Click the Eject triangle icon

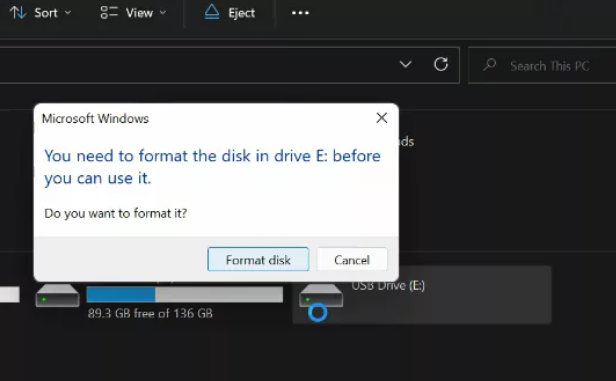(x=212, y=12)
